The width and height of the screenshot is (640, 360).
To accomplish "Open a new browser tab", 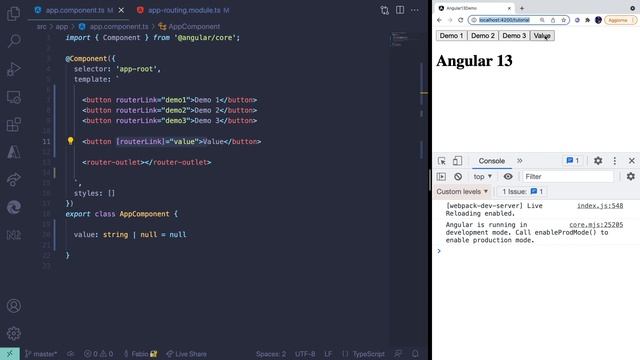I will [522, 8].
